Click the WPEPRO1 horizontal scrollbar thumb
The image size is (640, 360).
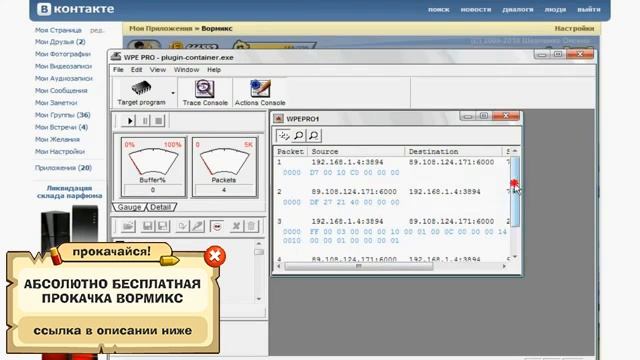pos(358,266)
